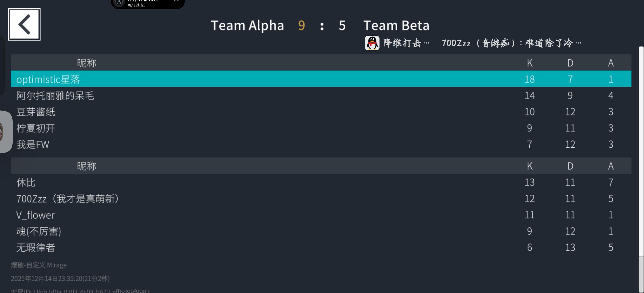Click the V_flower player row

pos(35,215)
